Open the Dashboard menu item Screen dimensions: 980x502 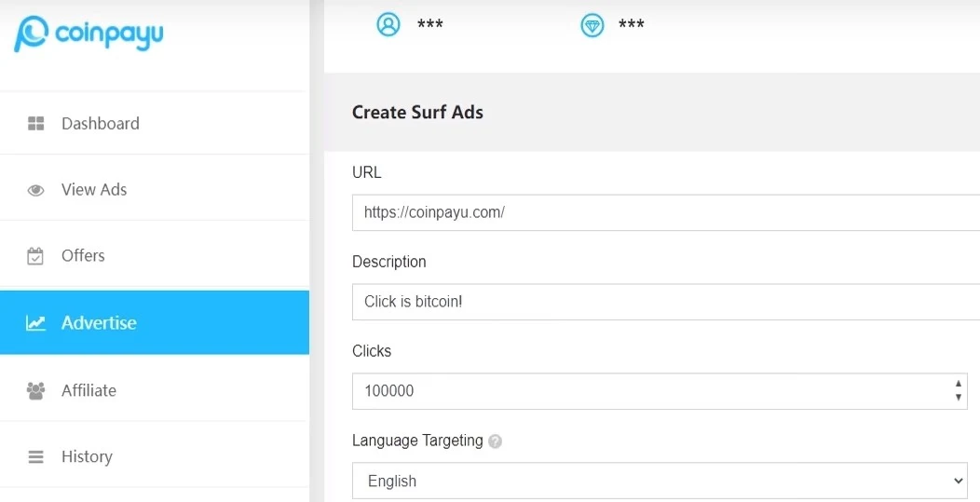(155, 124)
